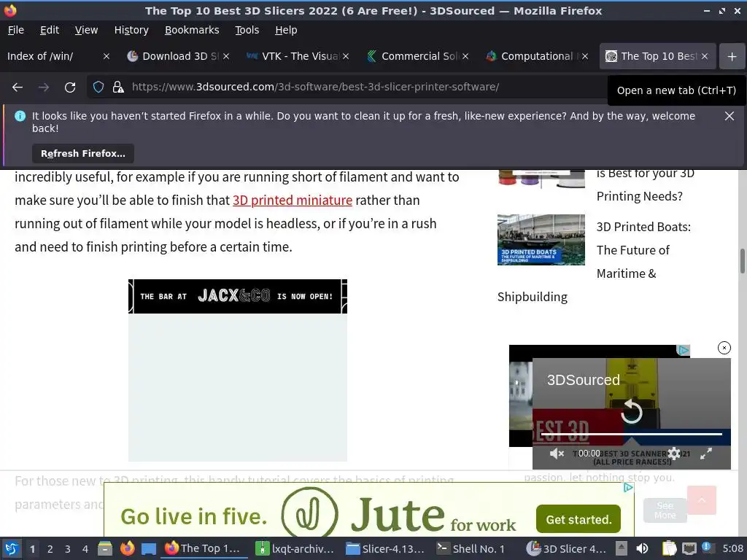
Task: Open network status tray icon
Action: click(x=689, y=548)
